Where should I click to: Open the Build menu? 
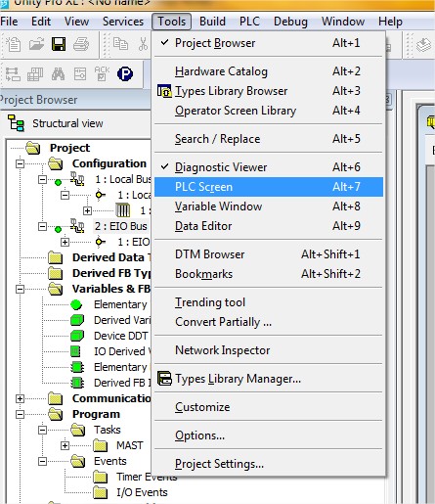212,22
